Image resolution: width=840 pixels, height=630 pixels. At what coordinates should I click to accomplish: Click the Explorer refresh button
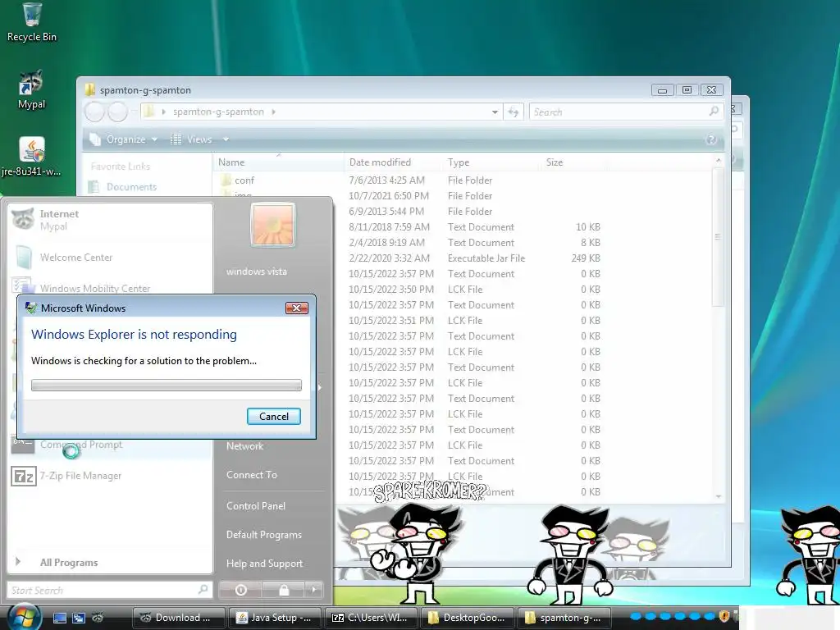pyautogui.click(x=514, y=112)
